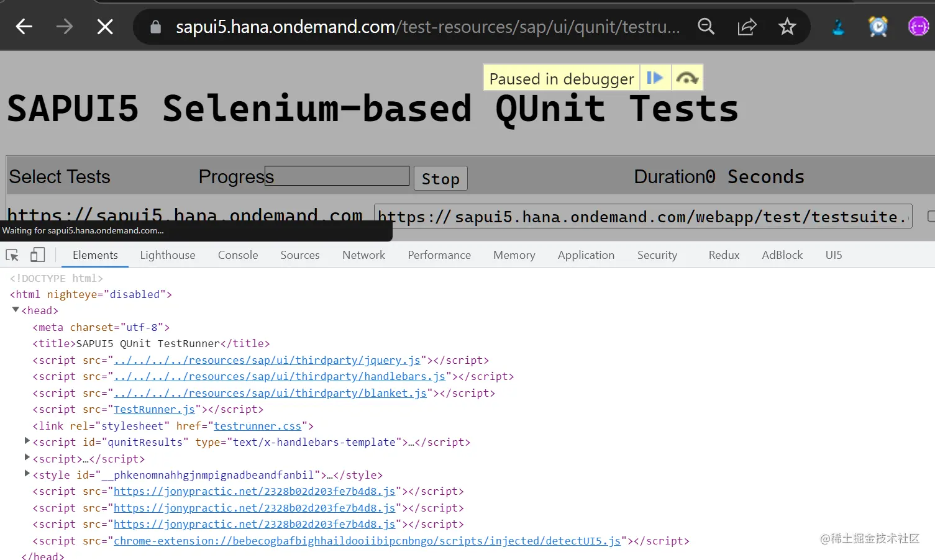
Task: Resume script execution in debugger overlay
Action: click(x=655, y=78)
